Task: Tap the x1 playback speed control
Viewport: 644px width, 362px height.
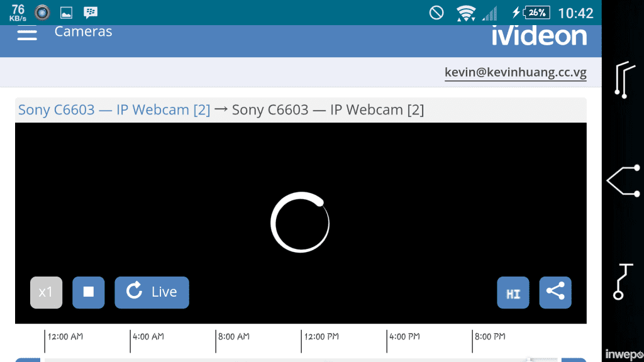Action: (x=46, y=292)
